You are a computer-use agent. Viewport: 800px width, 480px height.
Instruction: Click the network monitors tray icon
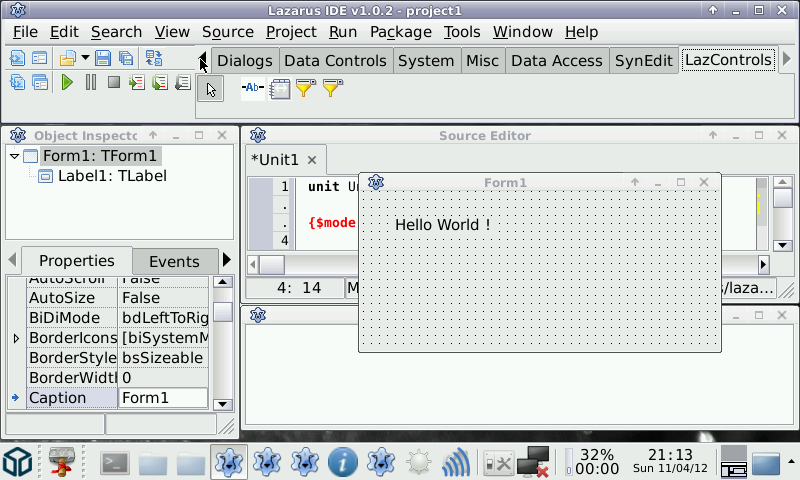click(x=534, y=462)
